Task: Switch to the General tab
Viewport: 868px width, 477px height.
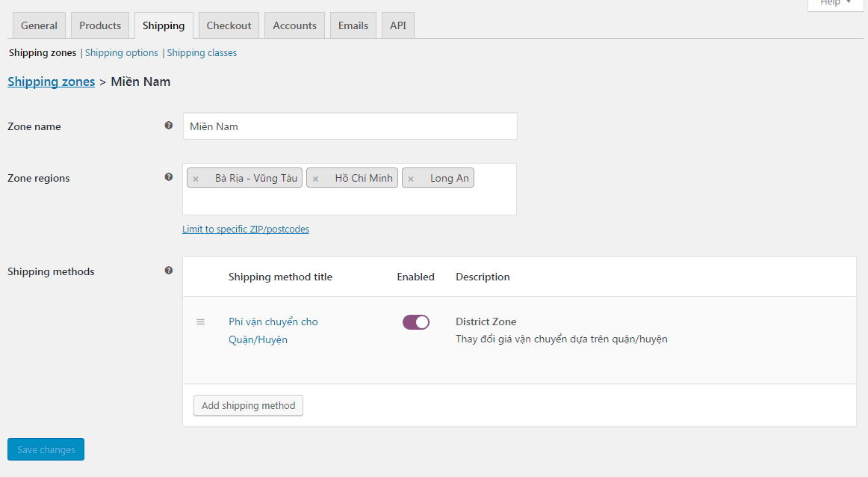Action: [39, 25]
